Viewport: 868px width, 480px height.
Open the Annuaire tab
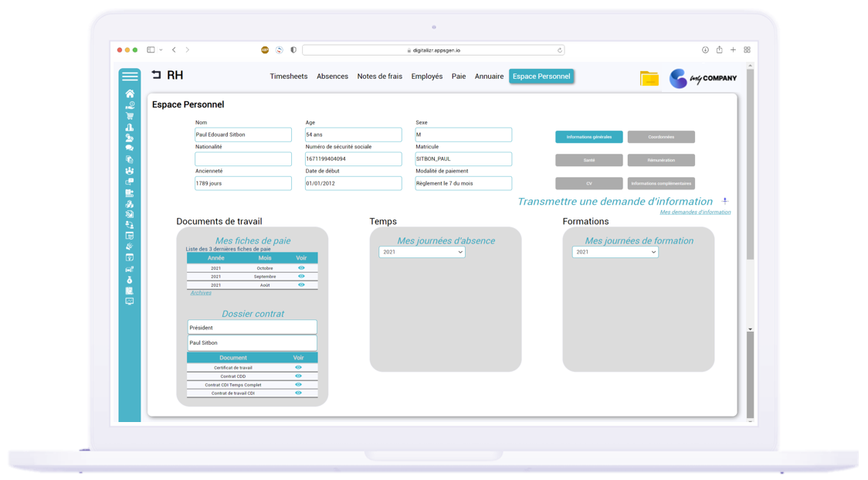pyautogui.click(x=489, y=77)
